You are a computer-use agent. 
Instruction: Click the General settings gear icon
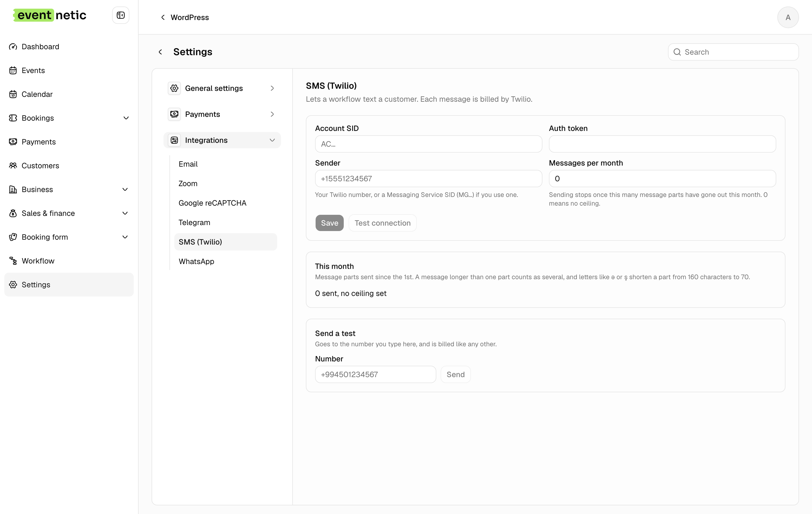[174, 88]
